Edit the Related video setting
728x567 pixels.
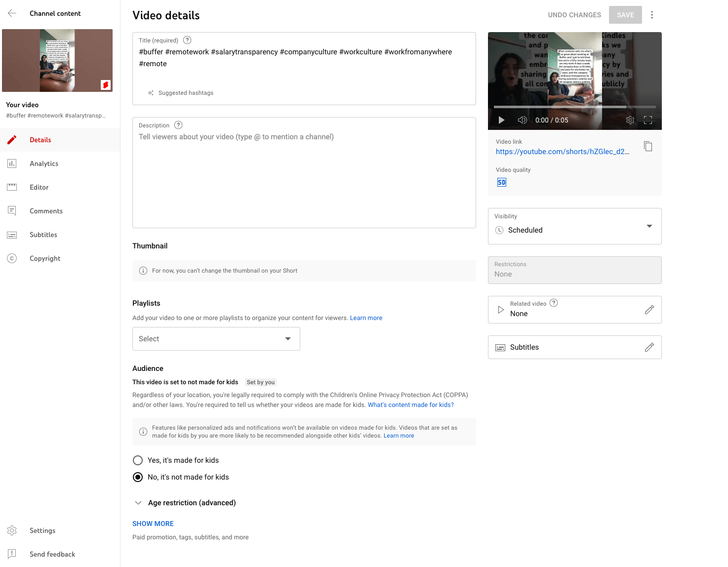tap(649, 310)
